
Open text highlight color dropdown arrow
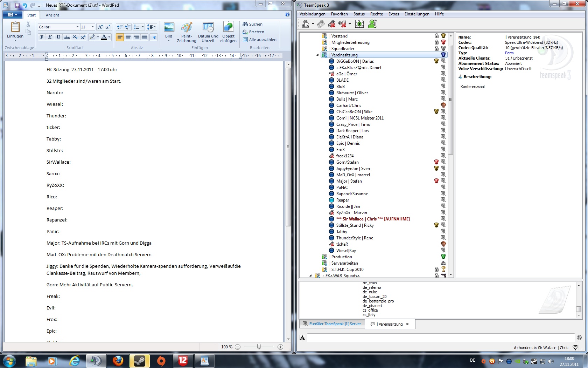coord(98,37)
